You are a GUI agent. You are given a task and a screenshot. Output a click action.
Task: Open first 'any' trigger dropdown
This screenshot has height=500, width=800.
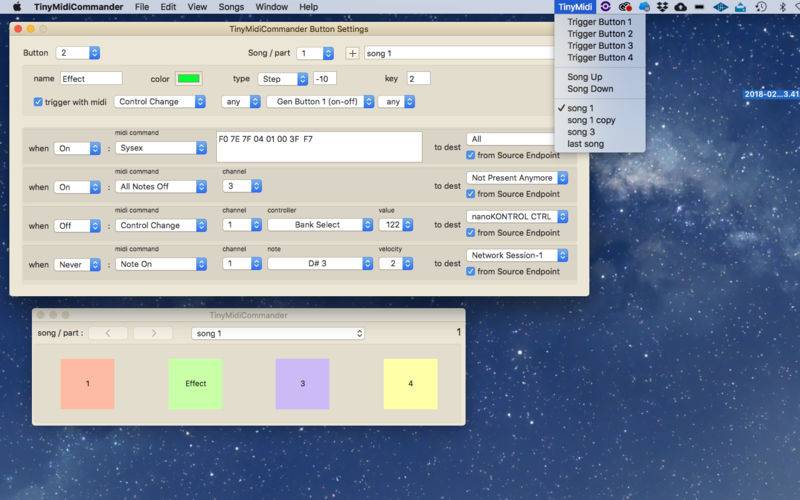click(241, 102)
